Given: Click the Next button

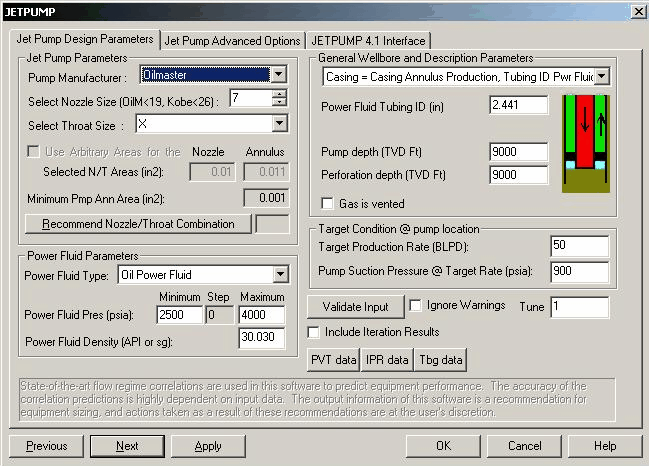Looking at the screenshot, I should (127, 446).
